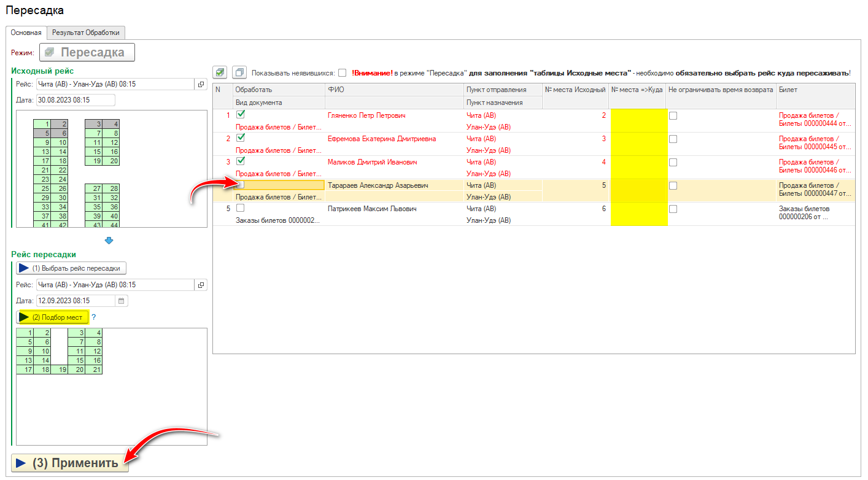Viewport: 868px width, 480px height.
Task: Click the blue question mark help icon
Action: pos(94,317)
